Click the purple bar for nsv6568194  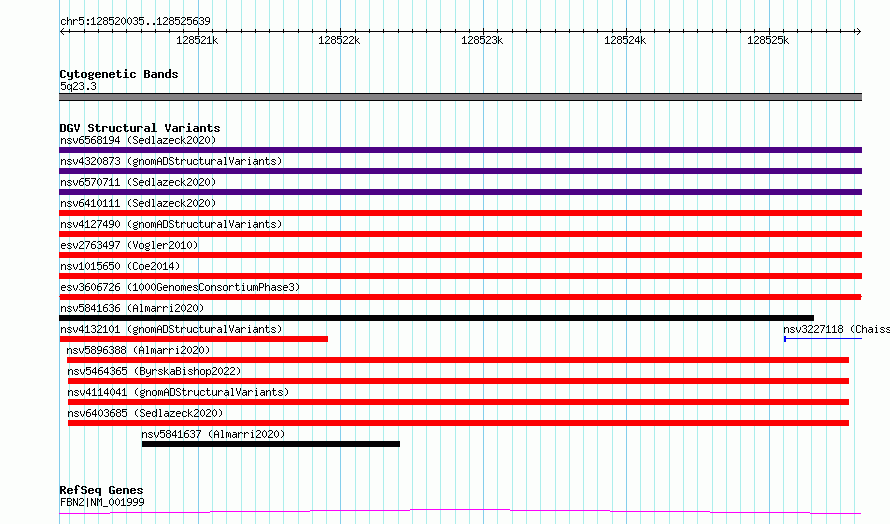coord(460,150)
